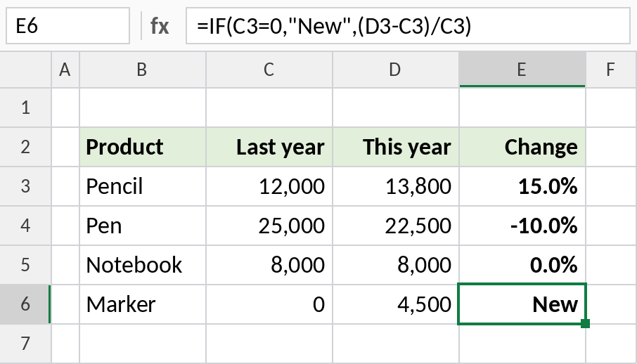Click the cell showing 22,500
Viewport: 637px width, 364px height.
tap(396, 226)
